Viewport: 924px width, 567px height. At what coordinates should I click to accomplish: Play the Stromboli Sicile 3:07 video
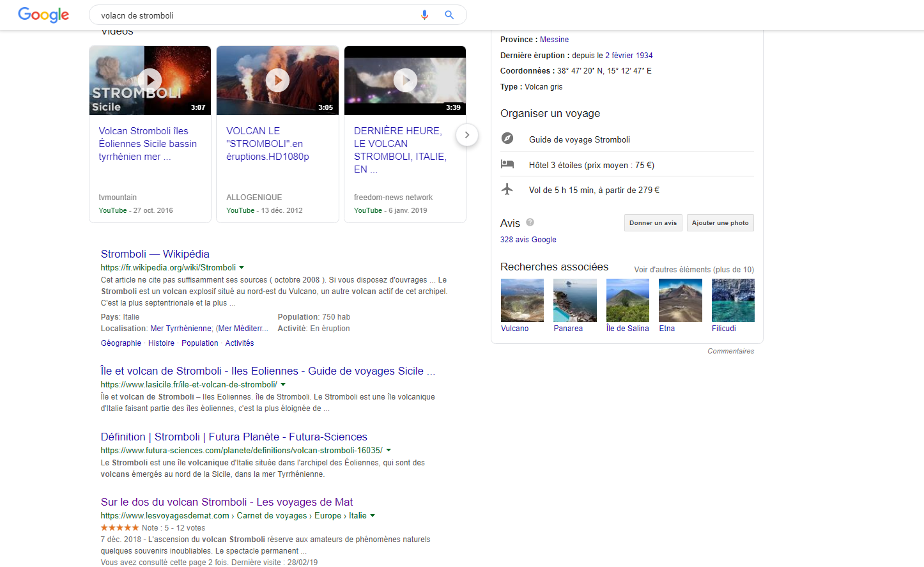pyautogui.click(x=150, y=81)
